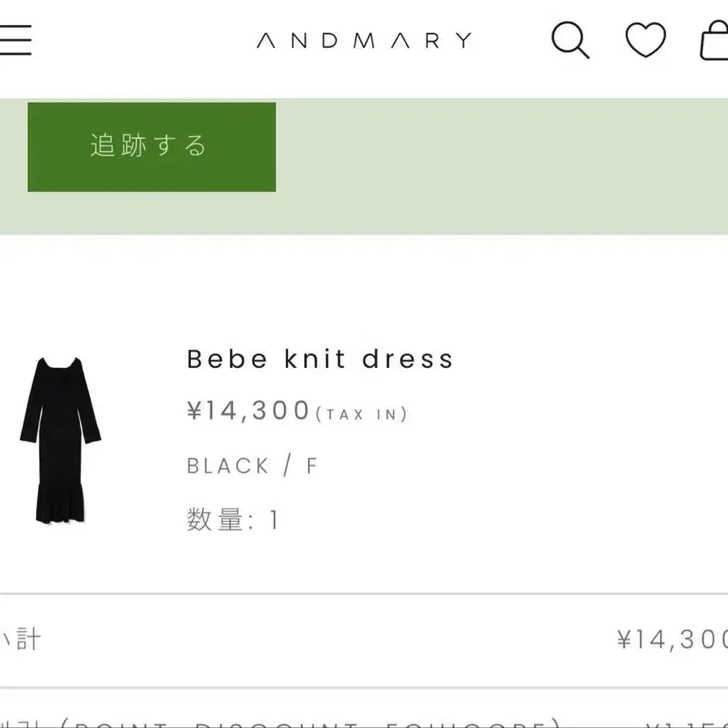Open the hamburger navigation menu

15,39
